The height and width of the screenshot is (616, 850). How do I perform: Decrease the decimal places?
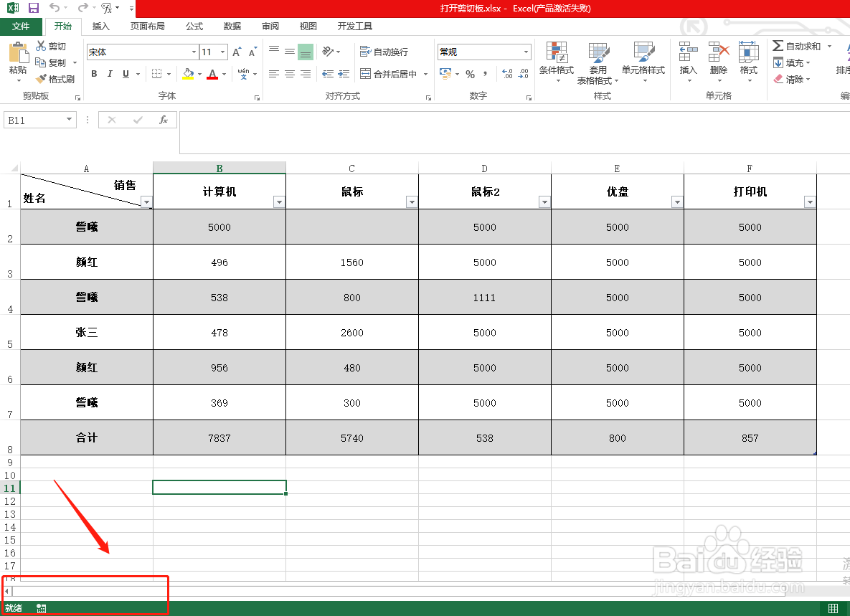(524, 74)
